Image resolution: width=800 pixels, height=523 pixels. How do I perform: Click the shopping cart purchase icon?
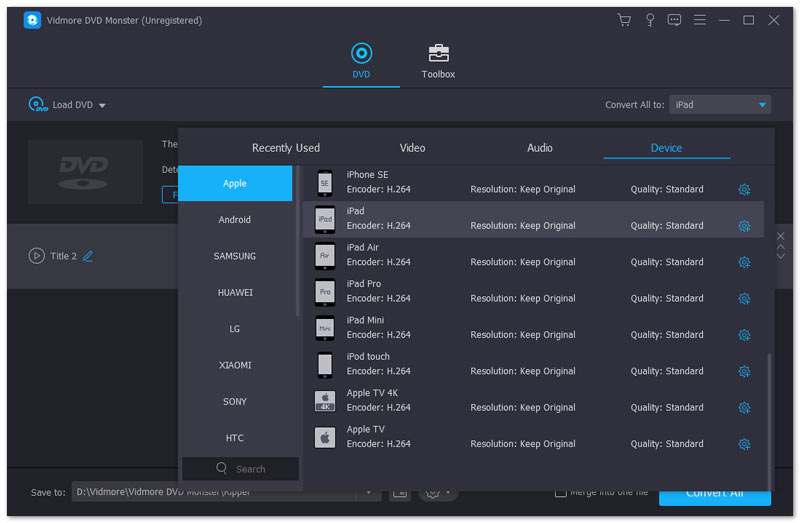click(x=624, y=20)
